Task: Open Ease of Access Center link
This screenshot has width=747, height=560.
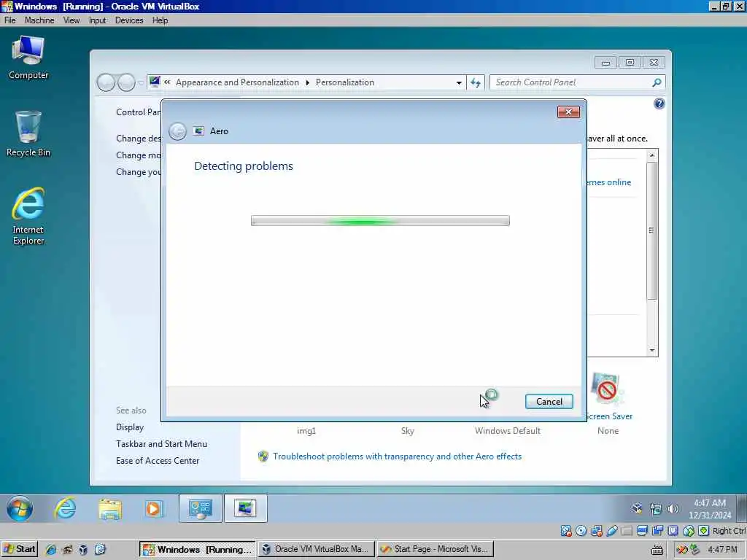Action: pyautogui.click(x=158, y=461)
